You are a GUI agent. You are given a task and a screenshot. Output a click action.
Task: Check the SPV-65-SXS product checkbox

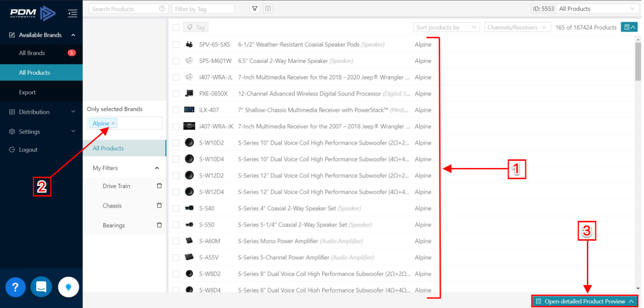click(x=176, y=44)
